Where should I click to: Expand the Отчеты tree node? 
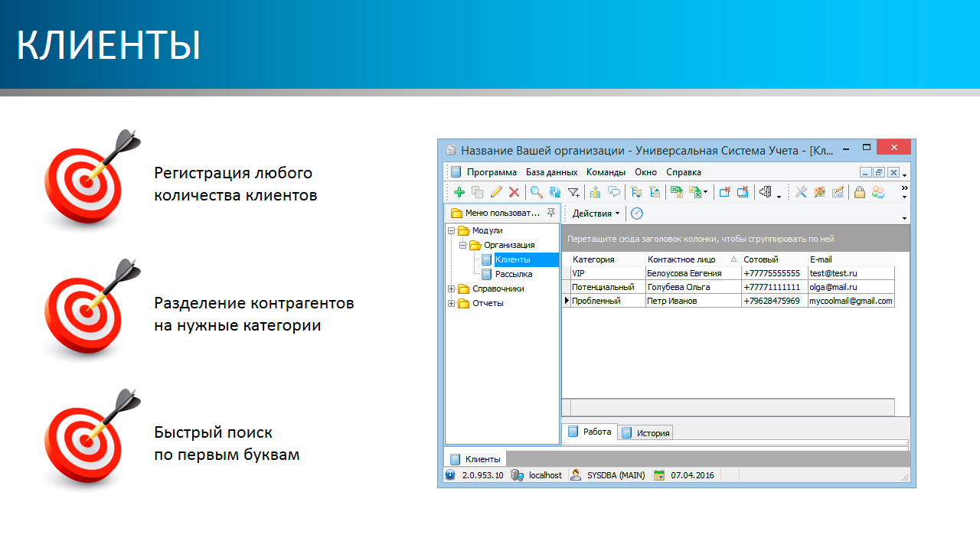point(452,303)
